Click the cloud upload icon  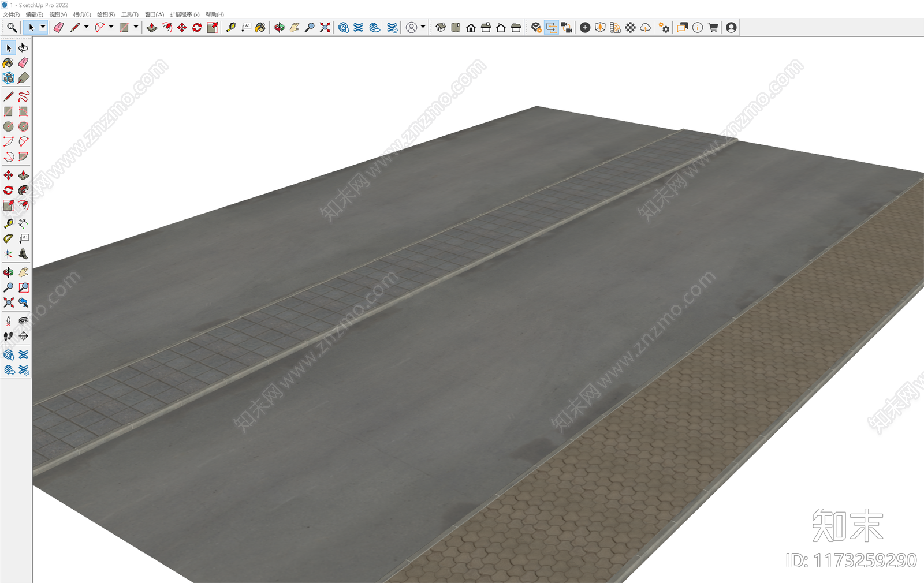coord(646,27)
